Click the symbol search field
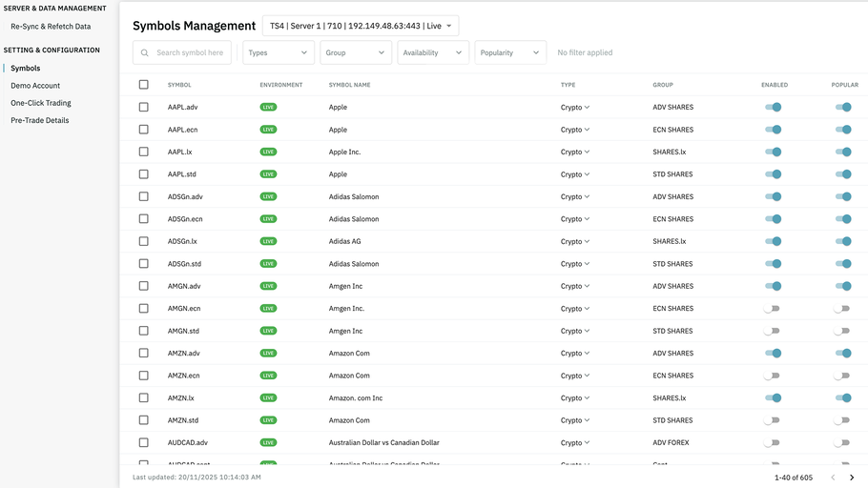 pyautogui.click(x=182, y=52)
